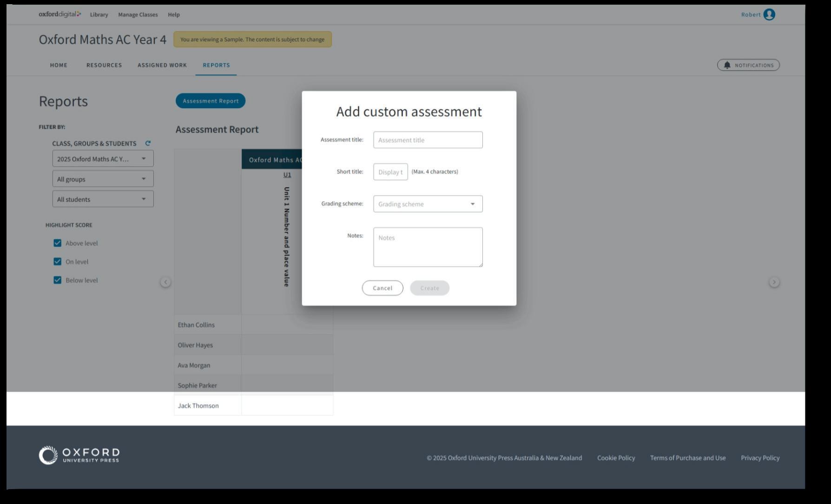Click the Assessment title input field

428,140
